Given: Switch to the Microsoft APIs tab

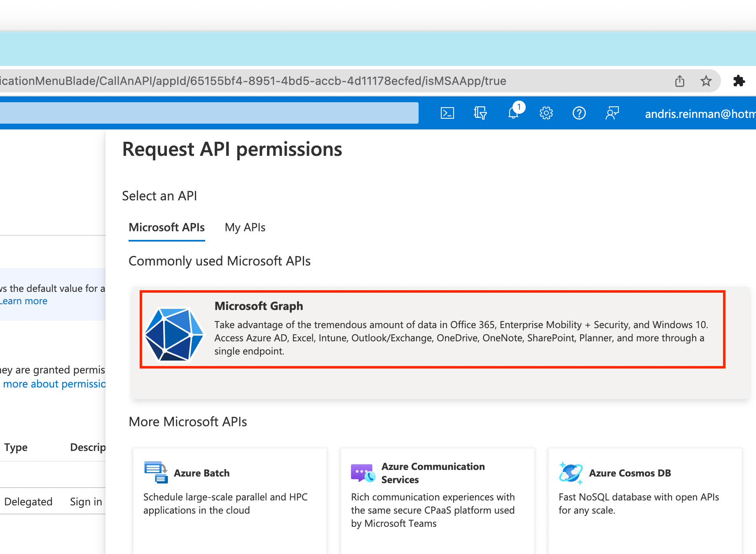Looking at the screenshot, I should pos(167,228).
